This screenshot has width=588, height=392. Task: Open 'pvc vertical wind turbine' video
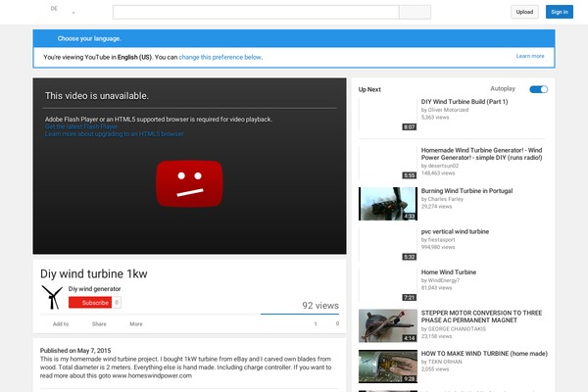[455, 232]
